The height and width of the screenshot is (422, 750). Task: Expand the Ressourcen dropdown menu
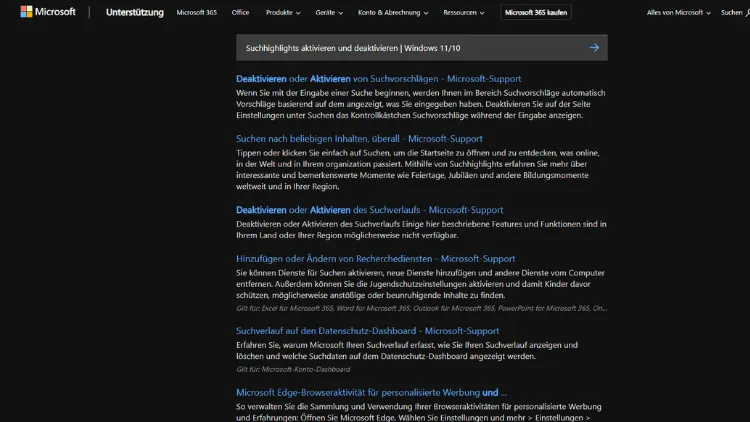click(463, 12)
